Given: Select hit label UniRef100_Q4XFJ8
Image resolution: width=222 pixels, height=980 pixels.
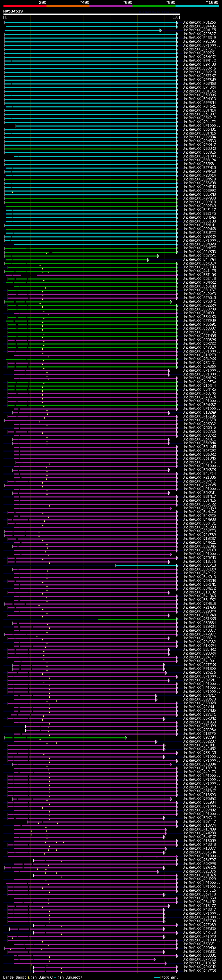Looking at the screenshot, I should coord(199,933).
